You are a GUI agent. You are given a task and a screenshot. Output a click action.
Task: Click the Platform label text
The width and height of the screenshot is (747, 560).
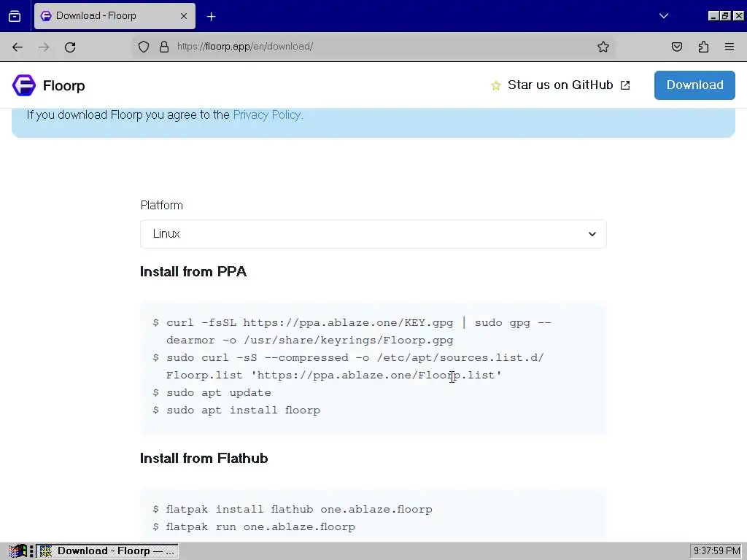(x=161, y=205)
